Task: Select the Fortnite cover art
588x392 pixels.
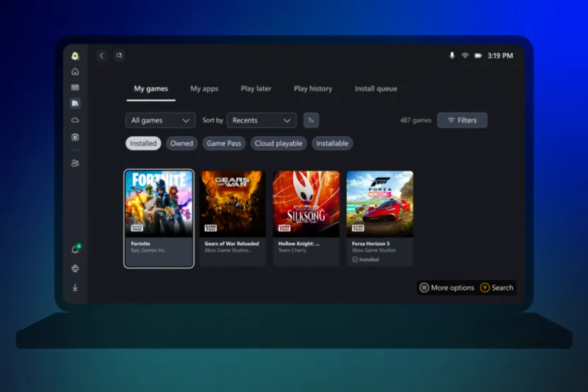Action: point(159,203)
